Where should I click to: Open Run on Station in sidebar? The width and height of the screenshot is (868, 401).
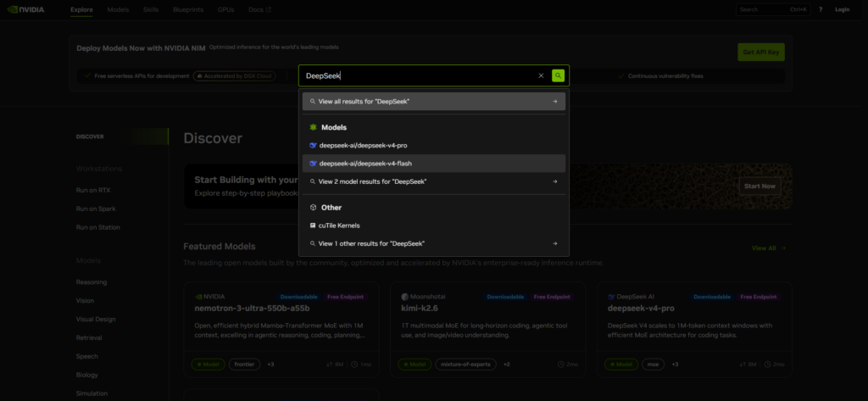point(98,227)
